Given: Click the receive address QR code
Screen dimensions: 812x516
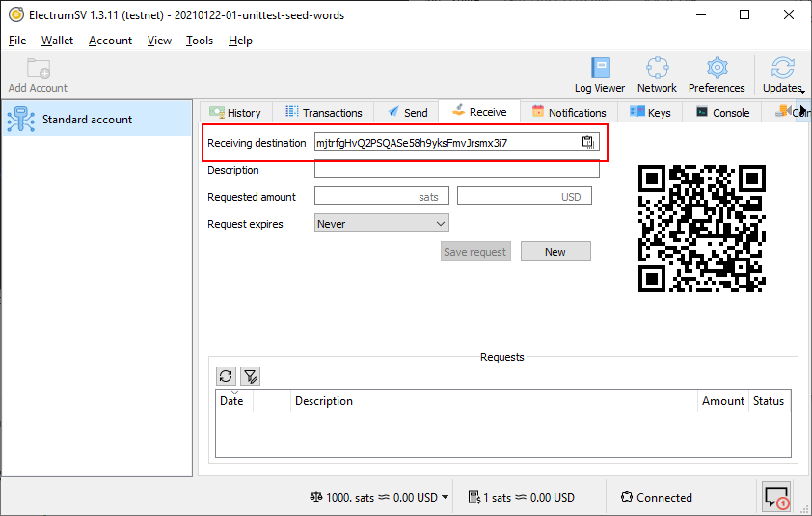Looking at the screenshot, I should 702,229.
